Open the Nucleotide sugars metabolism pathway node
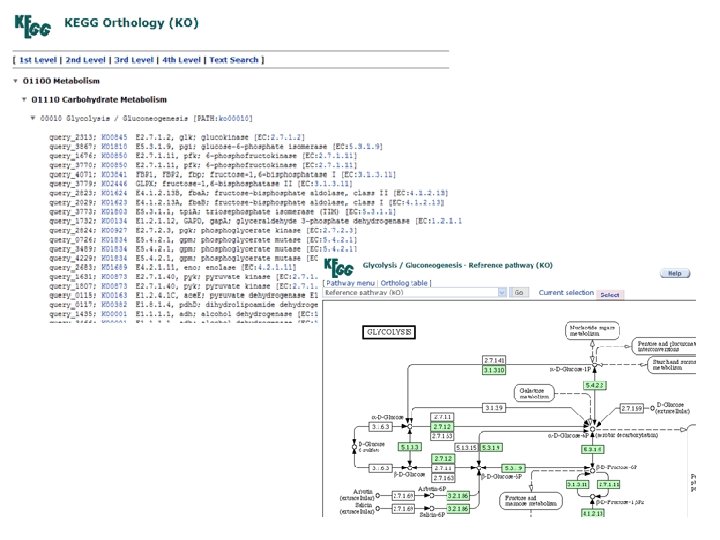The width and height of the screenshot is (720, 540). [592, 331]
